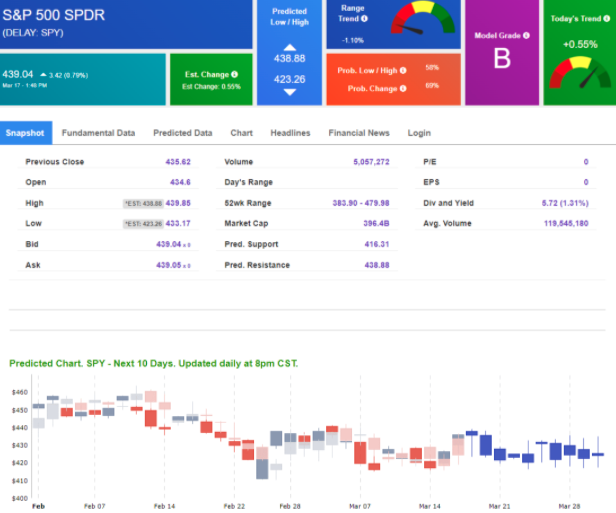616x513 pixels.
Task: Click the Predicted Chart SPY heading
Action: [154, 363]
